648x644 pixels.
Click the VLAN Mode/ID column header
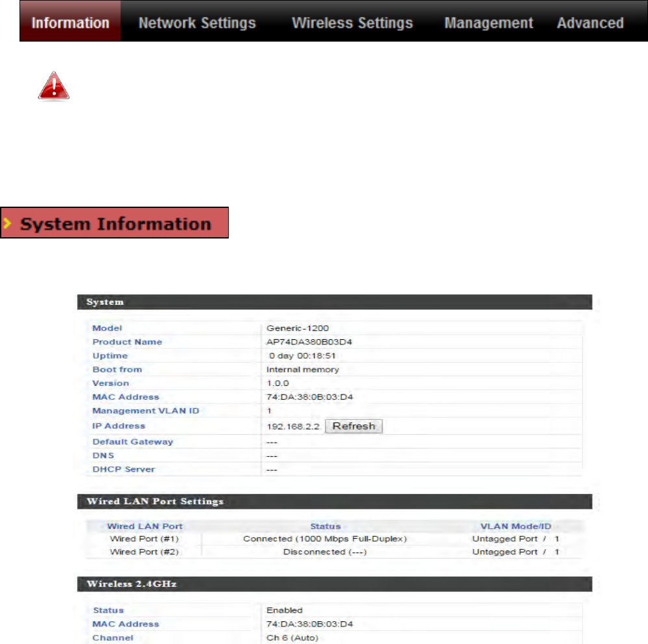[515, 526]
